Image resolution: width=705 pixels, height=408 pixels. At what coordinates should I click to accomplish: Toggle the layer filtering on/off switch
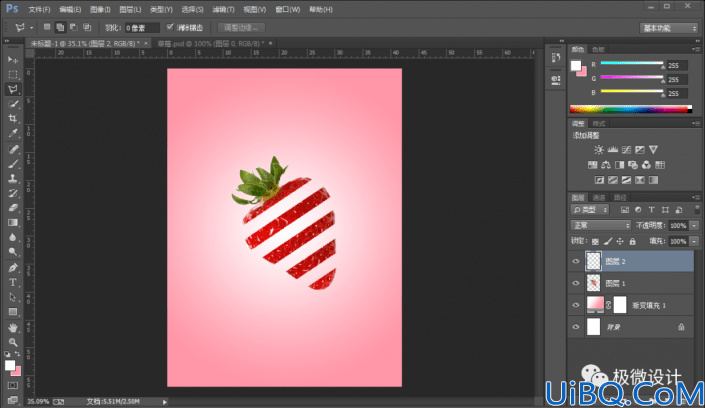coord(697,209)
